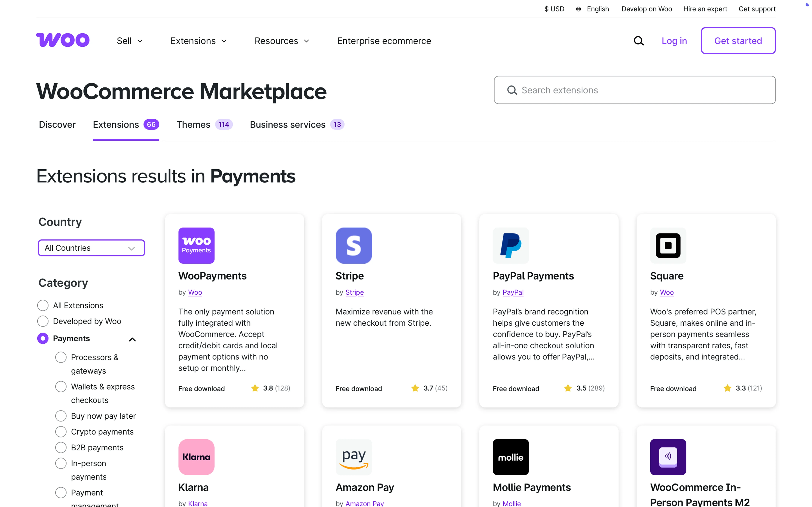This screenshot has width=812, height=507.
Task: Click the magnifier icon inside Search extensions
Action: tap(512, 90)
